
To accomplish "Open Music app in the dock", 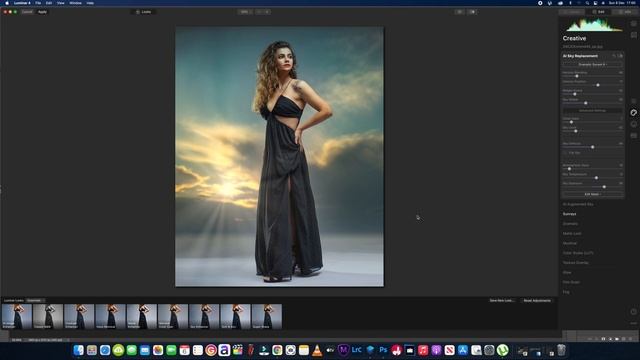I will [423, 350].
